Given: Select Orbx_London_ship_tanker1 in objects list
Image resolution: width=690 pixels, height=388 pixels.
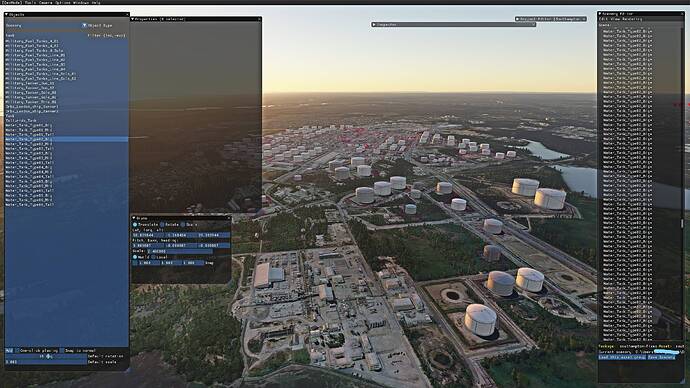Looking at the screenshot, I should [32, 106].
